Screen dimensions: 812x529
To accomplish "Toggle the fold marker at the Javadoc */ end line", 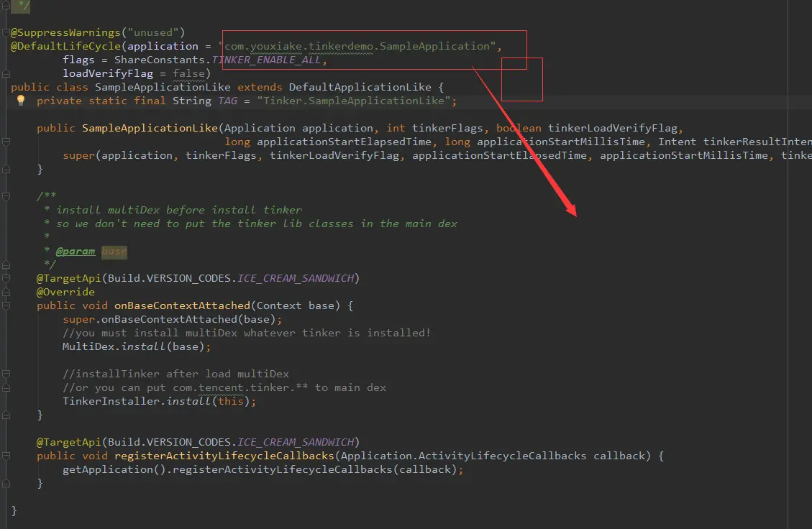I will [x=6, y=264].
